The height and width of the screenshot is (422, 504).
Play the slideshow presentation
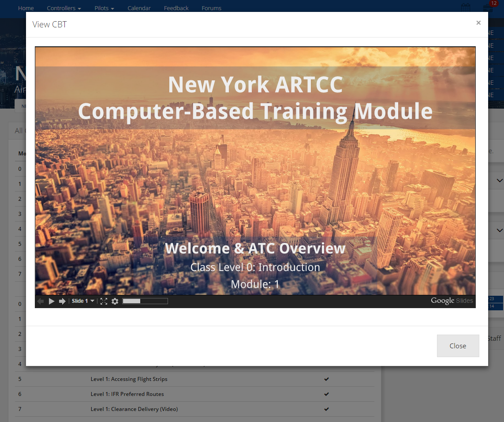click(x=52, y=301)
